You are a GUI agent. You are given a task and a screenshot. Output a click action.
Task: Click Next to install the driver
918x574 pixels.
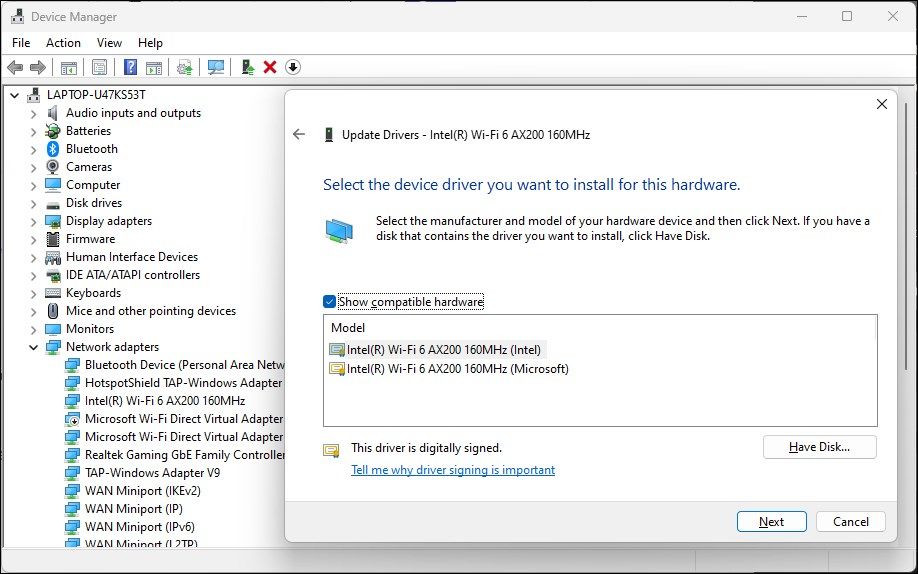point(771,521)
